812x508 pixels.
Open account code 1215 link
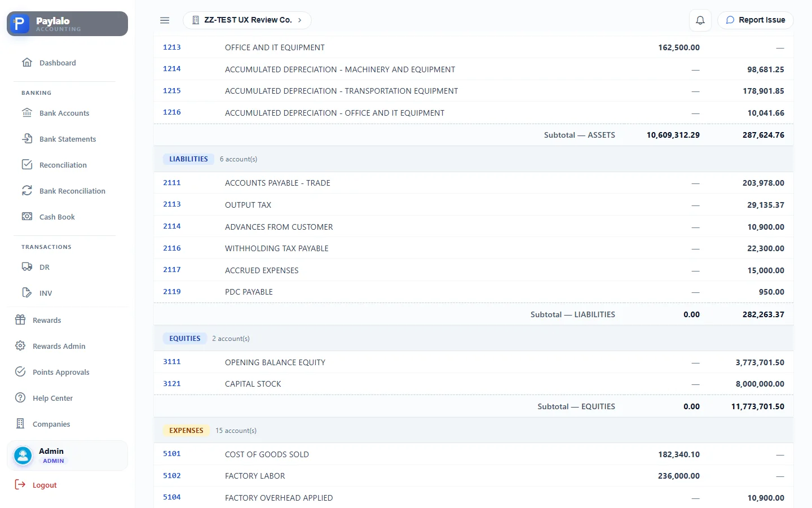172,91
